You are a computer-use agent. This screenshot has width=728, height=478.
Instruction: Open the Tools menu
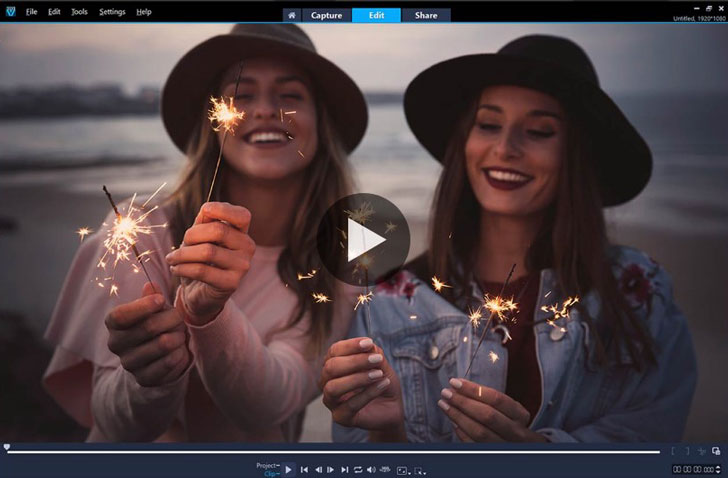[80, 12]
